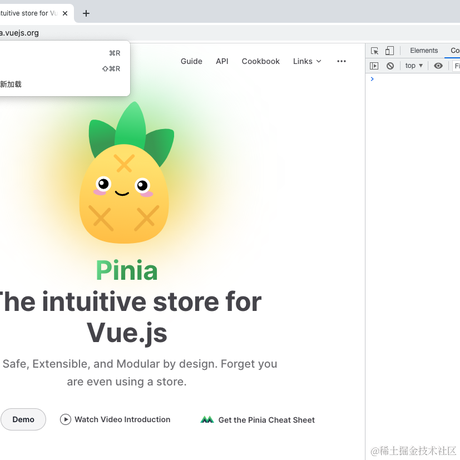The width and height of the screenshot is (460, 460).
Task: Click the Pinia heading text
Action: [x=127, y=270]
